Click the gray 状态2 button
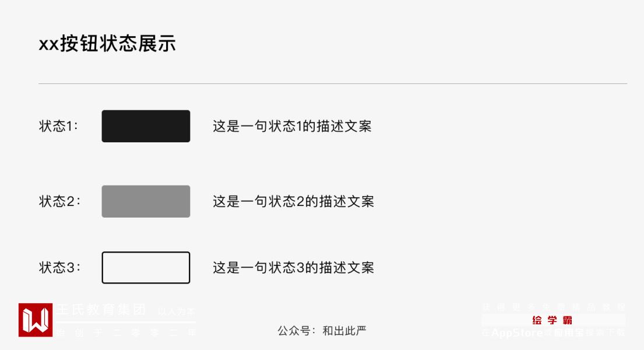The image size is (644, 350). coord(146,201)
